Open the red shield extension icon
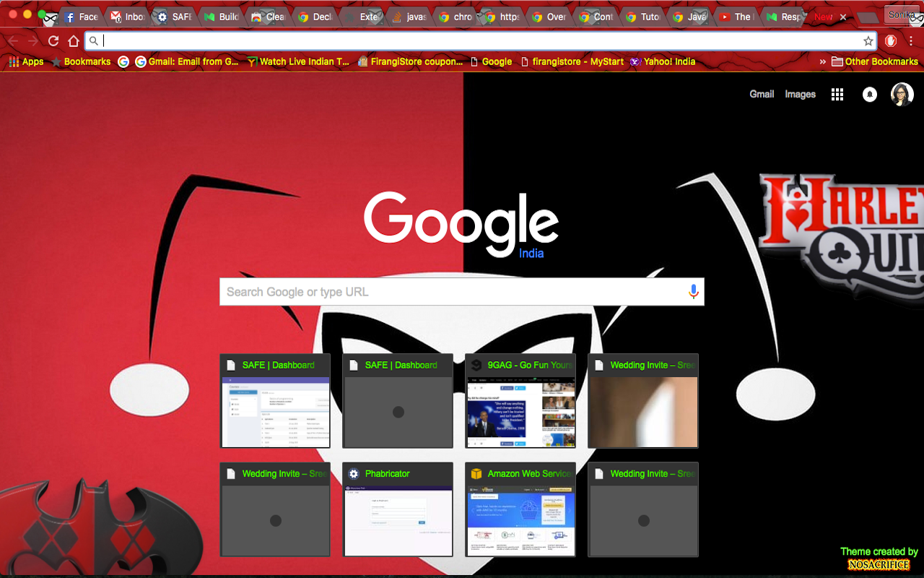 click(x=891, y=41)
